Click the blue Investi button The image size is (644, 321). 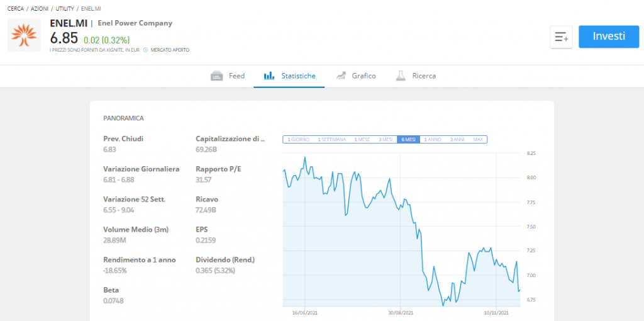tap(609, 37)
